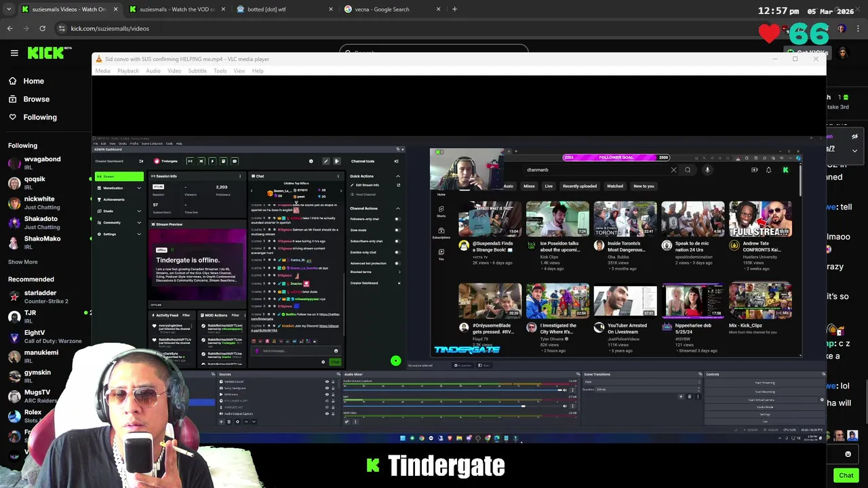Toggle Followers-only chat switch
Image resolution: width=868 pixels, height=488 pixels.
[x=397, y=219]
